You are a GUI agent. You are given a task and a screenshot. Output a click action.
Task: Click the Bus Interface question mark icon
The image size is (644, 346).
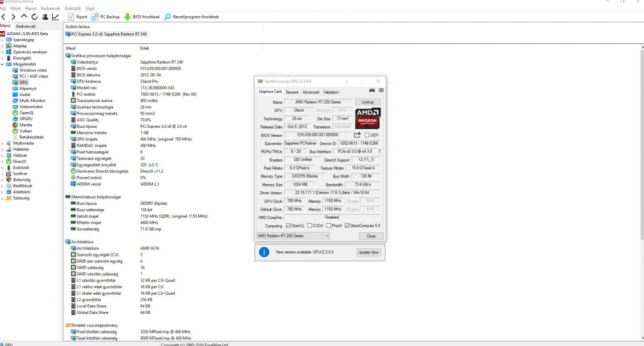(379, 151)
